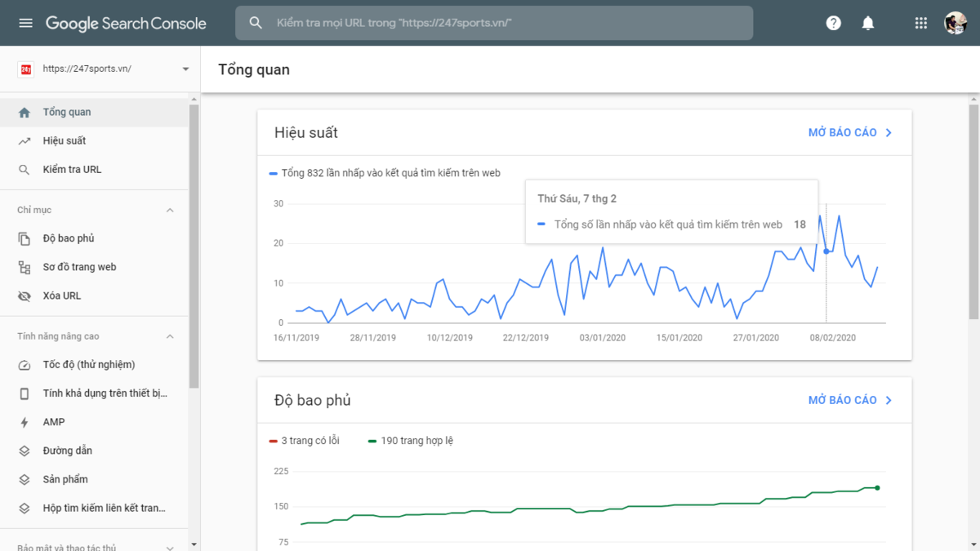
Task: Click the Hộp tìm kiếm layers icon
Action: 24,508
